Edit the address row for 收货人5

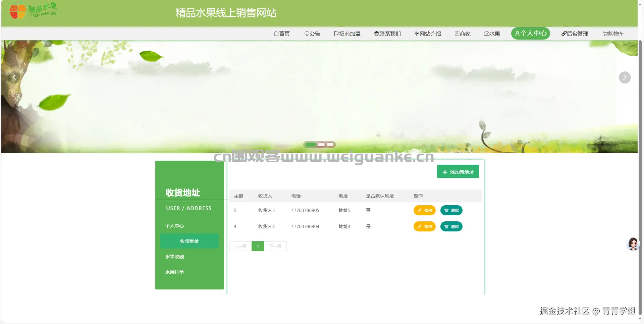pyautogui.click(x=425, y=210)
